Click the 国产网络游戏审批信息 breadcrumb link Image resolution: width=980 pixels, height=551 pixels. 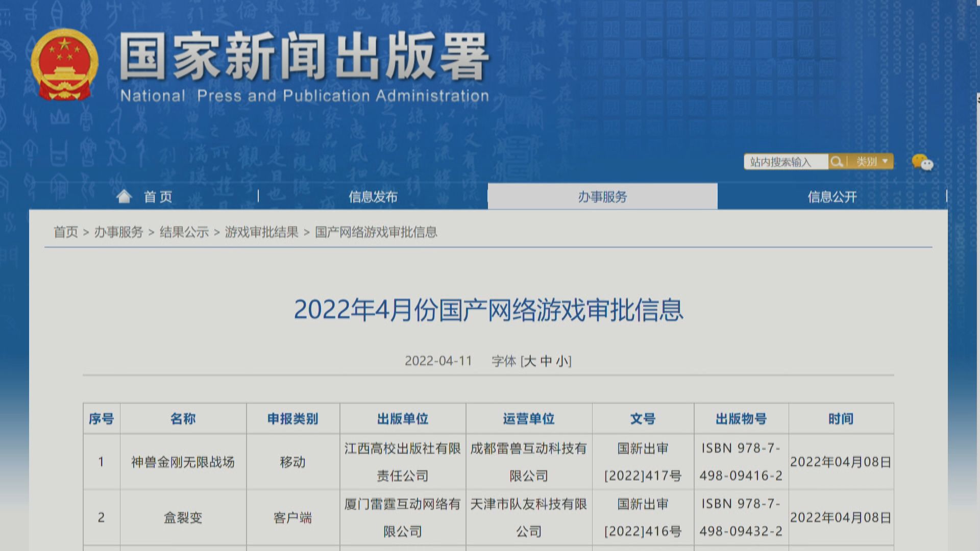(x=376, y=232)
